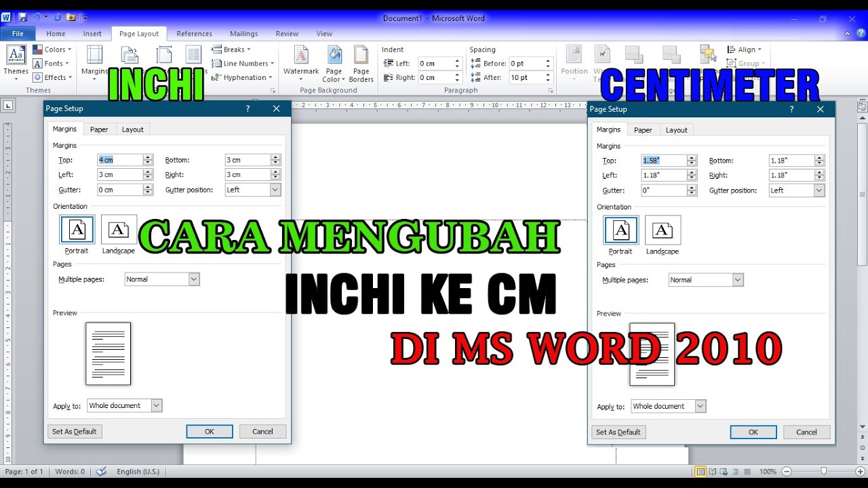Click the tab selector at ruler corner
The image size is (868, 488).
click(8, 105)
